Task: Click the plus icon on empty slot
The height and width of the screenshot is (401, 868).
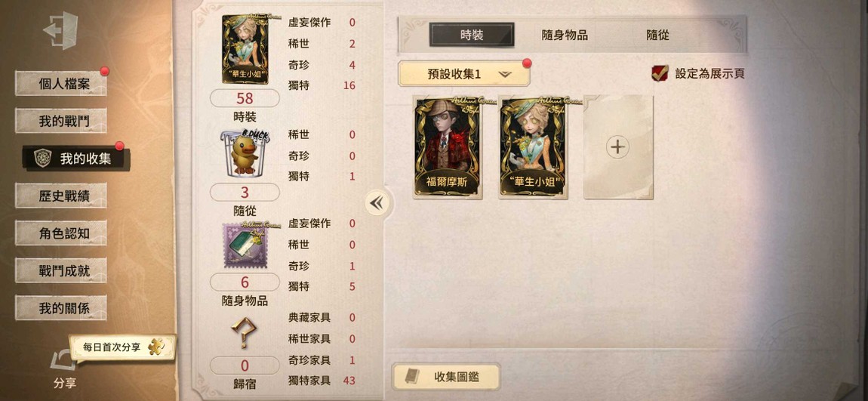Action: pyautogui.click(x=617, y=147)
